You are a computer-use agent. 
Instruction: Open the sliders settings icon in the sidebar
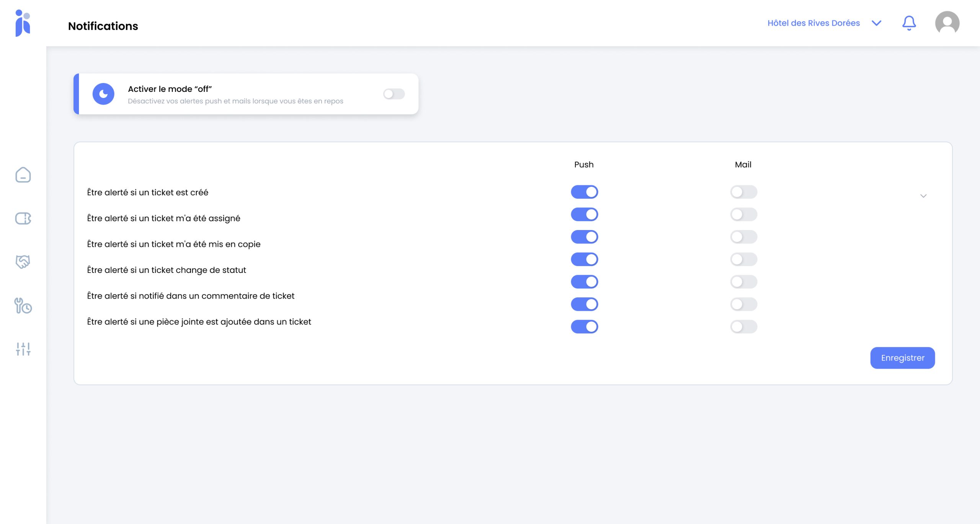coord(23,349)
